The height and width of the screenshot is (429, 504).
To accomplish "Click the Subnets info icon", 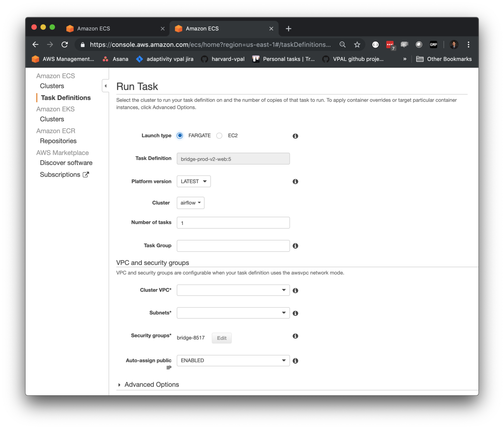I will (x=295, y=313).
